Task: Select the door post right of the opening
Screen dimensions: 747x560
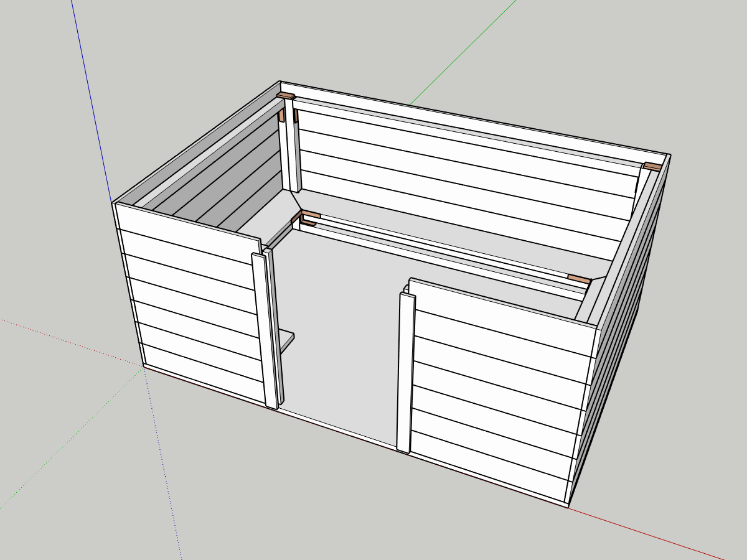Action: (x=405, y=373)
